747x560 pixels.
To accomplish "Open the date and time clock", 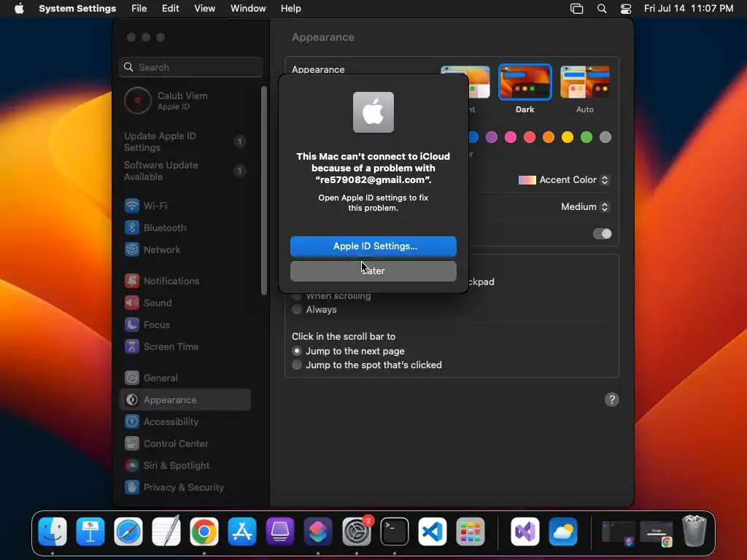I will coord(689,9).
